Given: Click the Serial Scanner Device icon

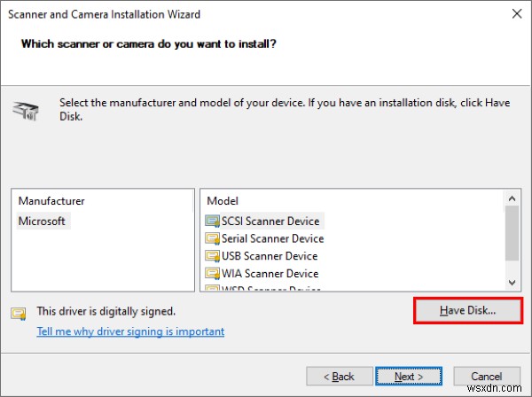Looking at the screenshot, I should [213, 238].
